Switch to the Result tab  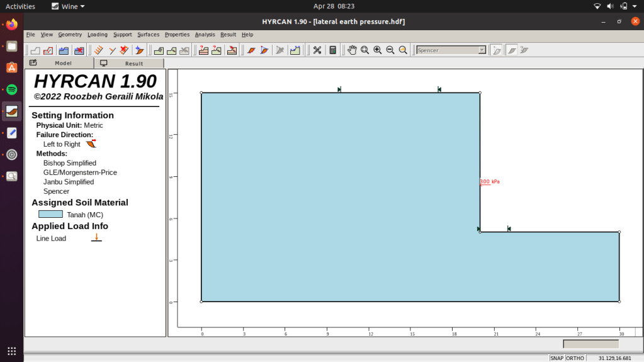[128, 64]
